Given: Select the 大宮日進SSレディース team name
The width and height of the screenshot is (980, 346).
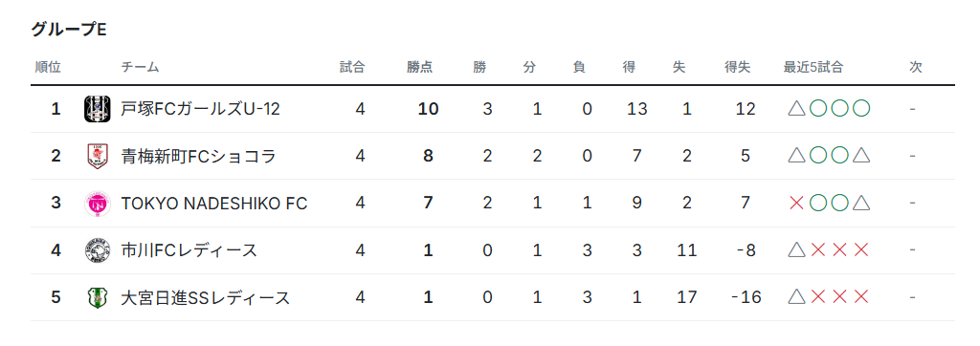Looking at the screenshot, I should coord(205,298).
